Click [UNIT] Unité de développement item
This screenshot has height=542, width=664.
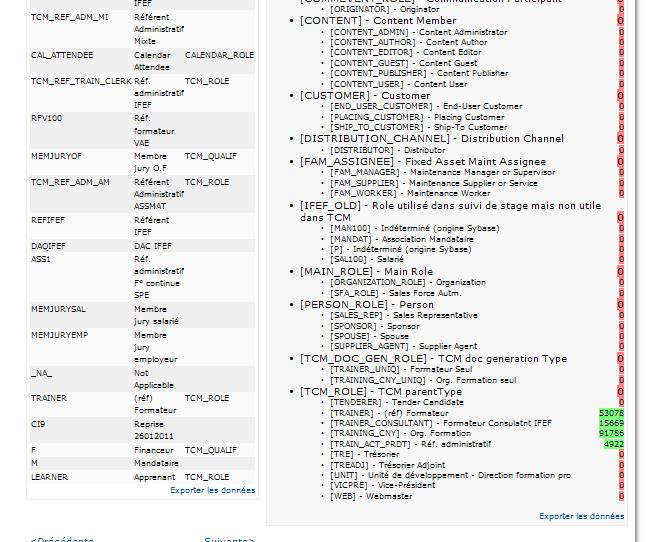pyautogui.click(x=450, y=476)
